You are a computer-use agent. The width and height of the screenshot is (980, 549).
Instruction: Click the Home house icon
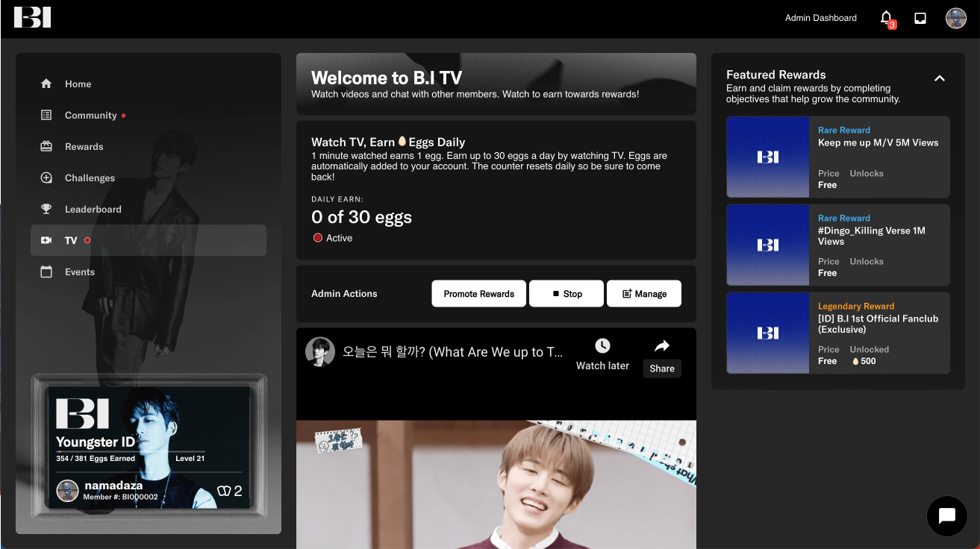coord(46,84)
